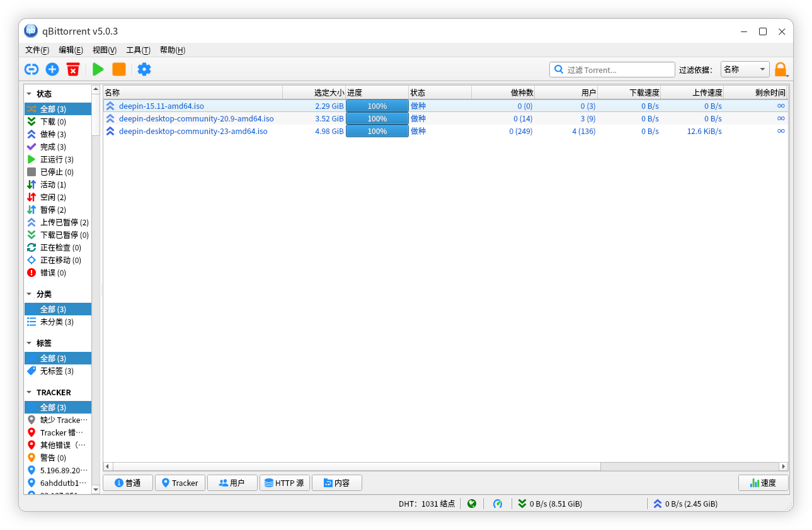Click the orange lock icon
This screenshot has height=530, width=812.
pyautogui.click(x=781, y=69)
